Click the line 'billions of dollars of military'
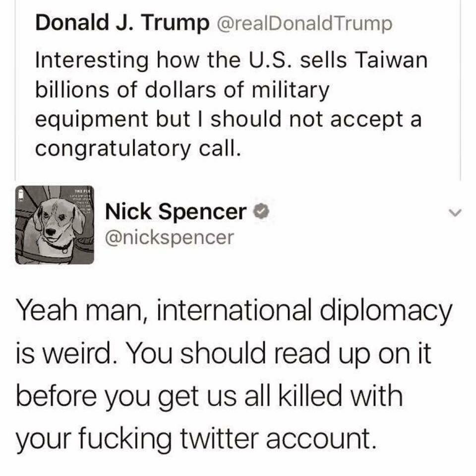The image size is (476, 476). coord(182,90)
